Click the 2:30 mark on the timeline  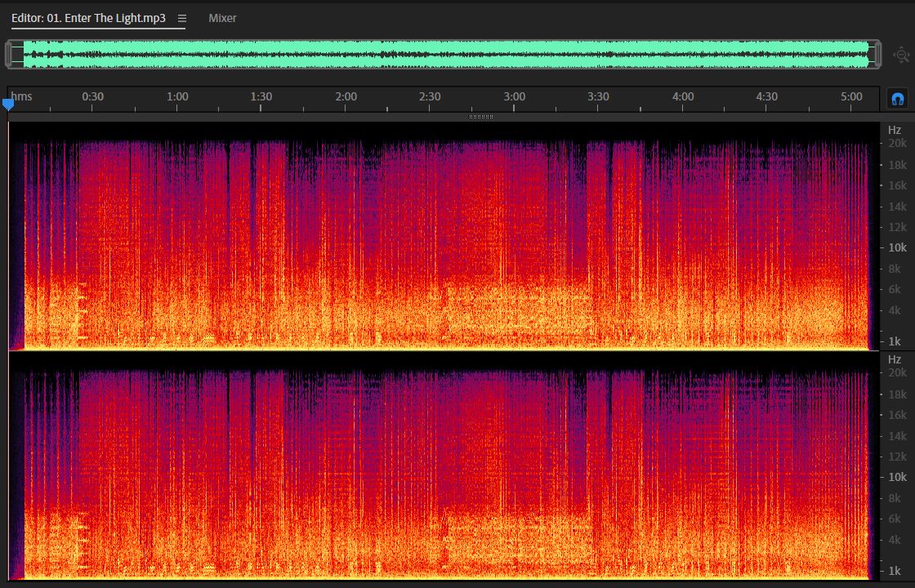click(x=430, y=96)
